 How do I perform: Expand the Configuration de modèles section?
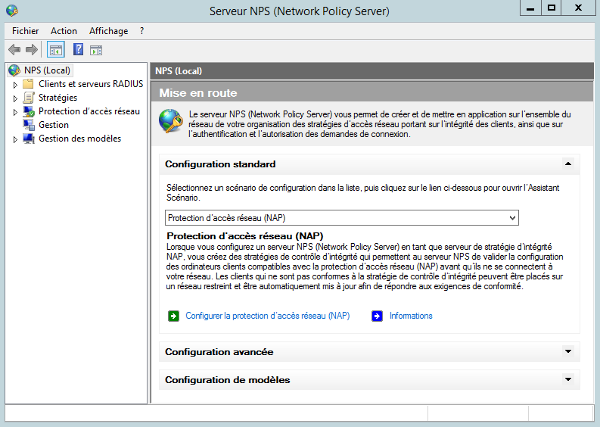(x=567, y=380)
